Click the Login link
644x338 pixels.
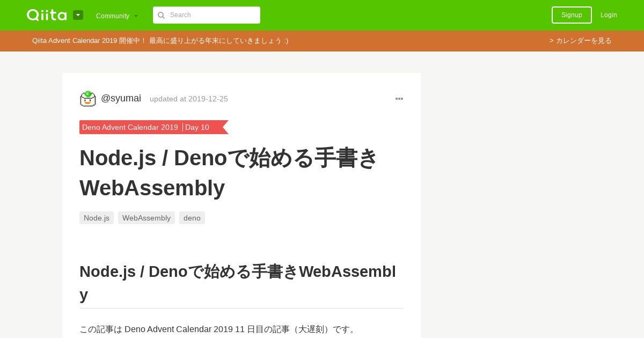click(x=609, y=15)
